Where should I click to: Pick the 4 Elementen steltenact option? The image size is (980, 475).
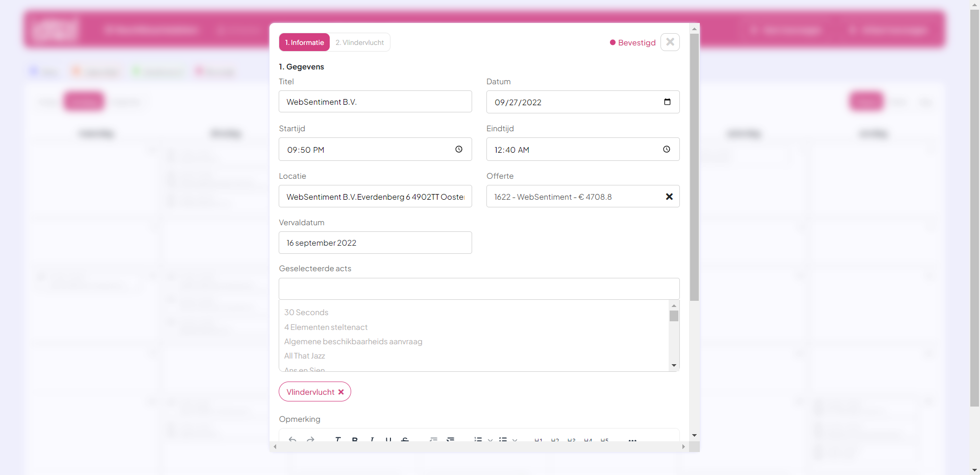pyautogui.click(x=326, y=327)
